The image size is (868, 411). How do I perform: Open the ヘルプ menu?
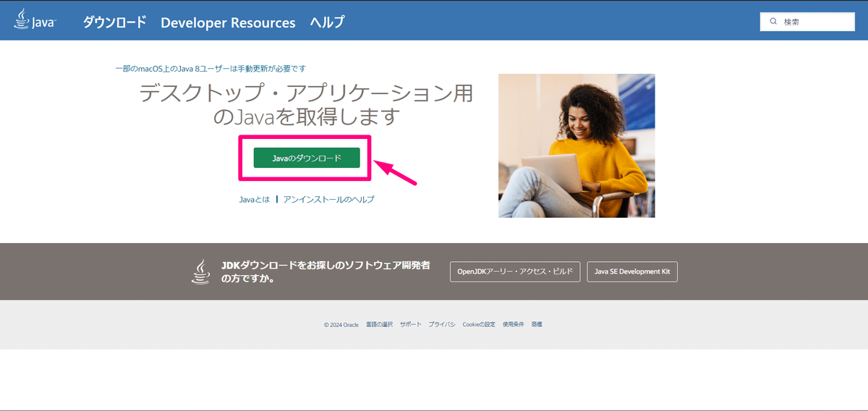[327, 22]
